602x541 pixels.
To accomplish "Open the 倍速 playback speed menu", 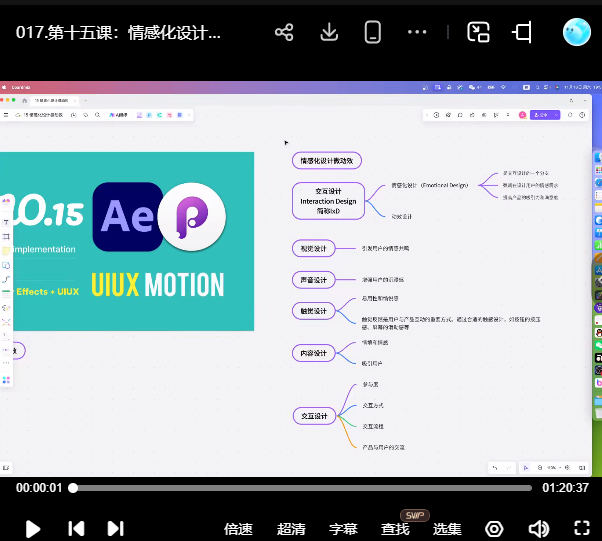I will (238, 529).
